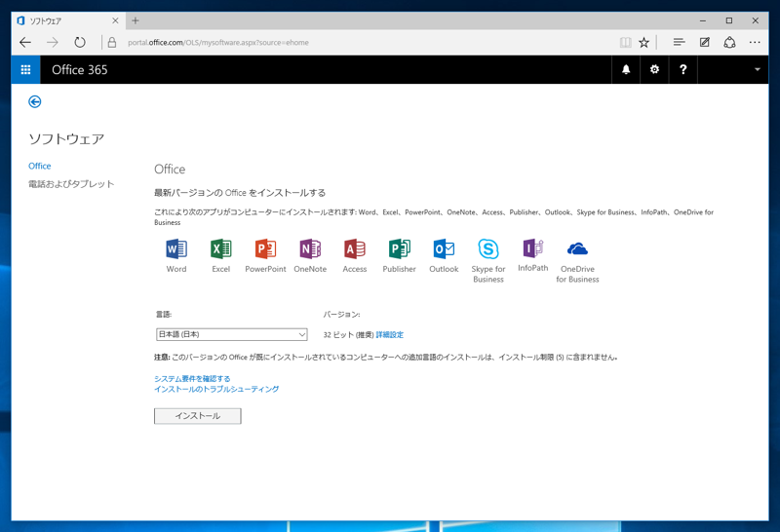Viewport: 780px width, 532px height.
Task: Open the settings gear in Office 365 header
Action: tap(654, 69)
